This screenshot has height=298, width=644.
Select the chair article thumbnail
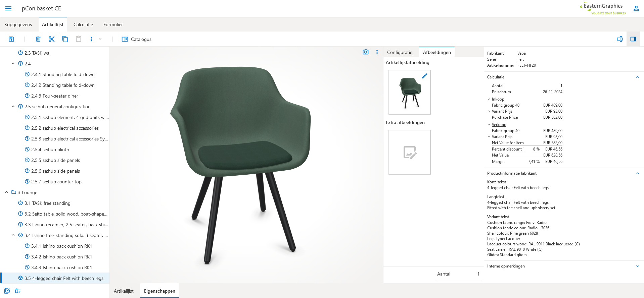[410, 92]
